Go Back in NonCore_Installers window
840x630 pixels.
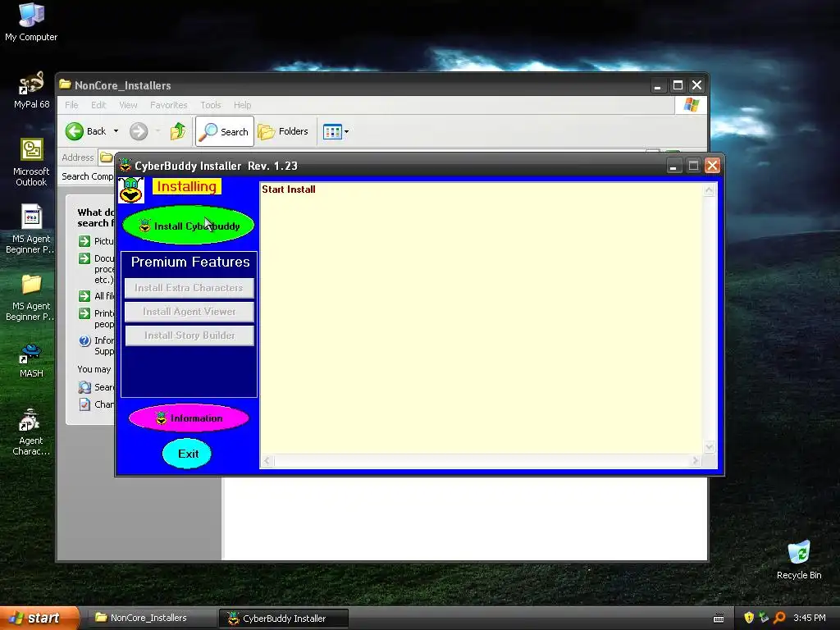pos(85,131)
